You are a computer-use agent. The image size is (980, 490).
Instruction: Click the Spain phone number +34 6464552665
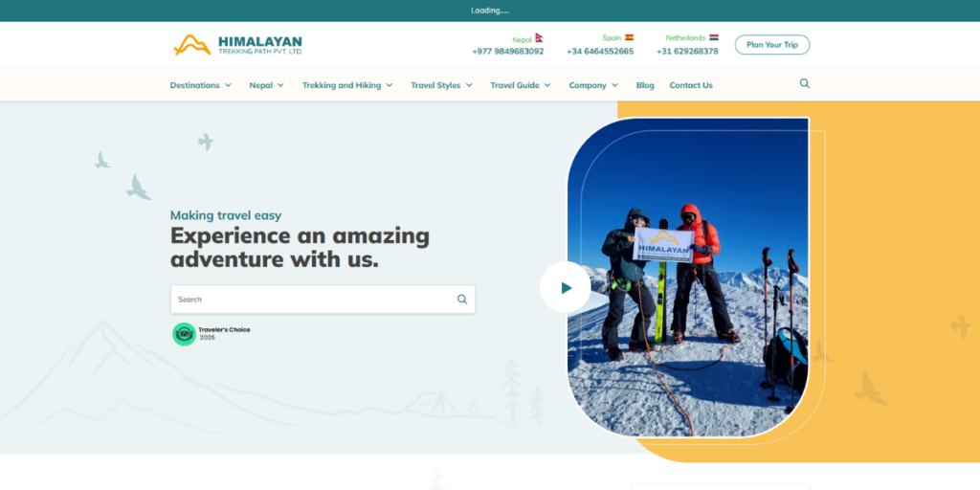pyautogui.click(x=600, y=52)
